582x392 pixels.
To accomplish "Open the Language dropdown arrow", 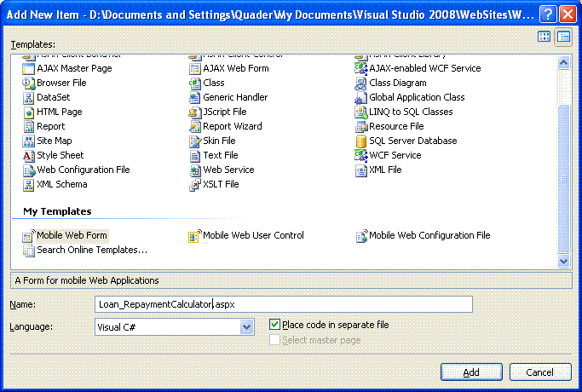I will tap(246, 327).
